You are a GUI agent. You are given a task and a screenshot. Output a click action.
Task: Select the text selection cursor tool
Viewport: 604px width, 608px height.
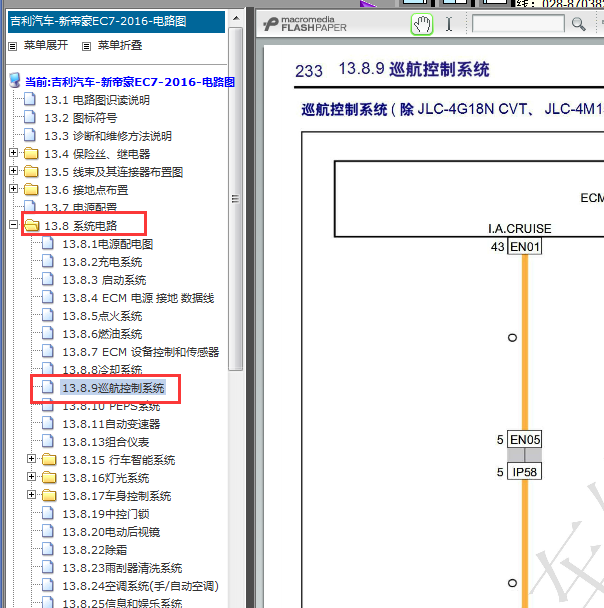(x=449, y=24)
